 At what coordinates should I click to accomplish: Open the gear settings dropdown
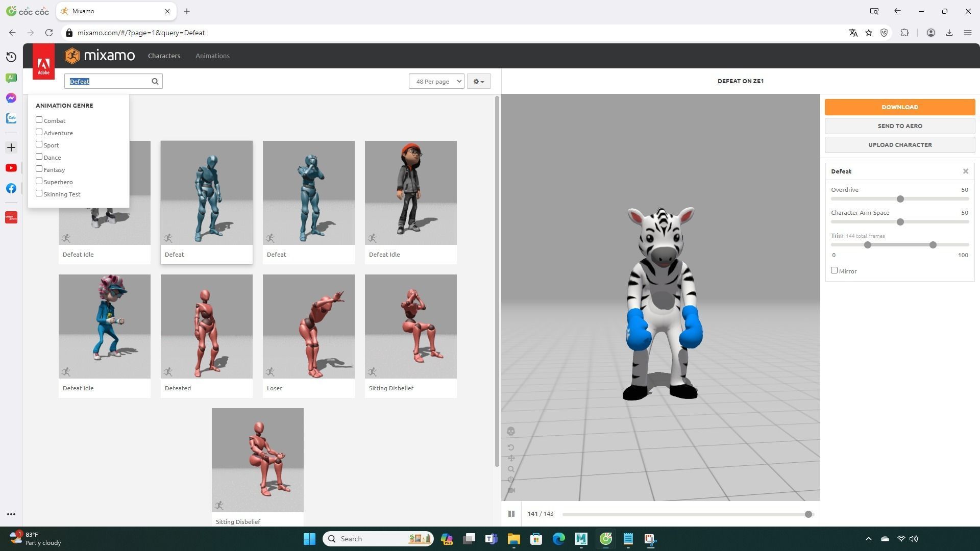pos(479,81)
